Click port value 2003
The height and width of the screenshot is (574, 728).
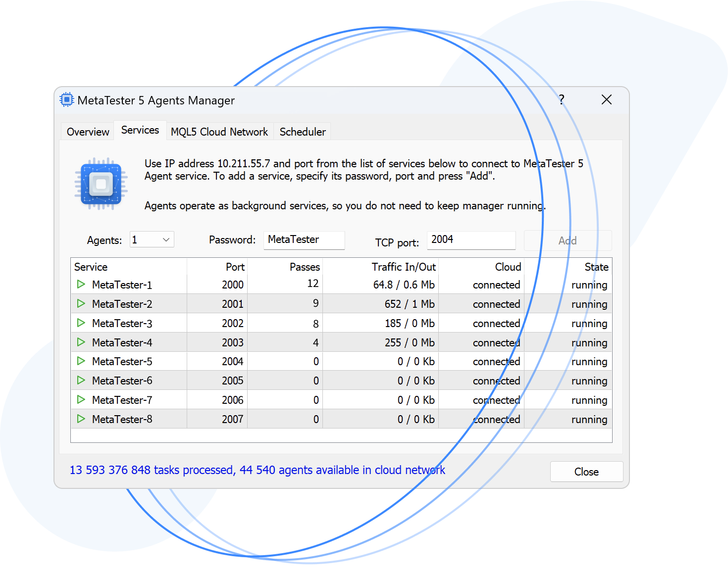click(x=233, y=342)
